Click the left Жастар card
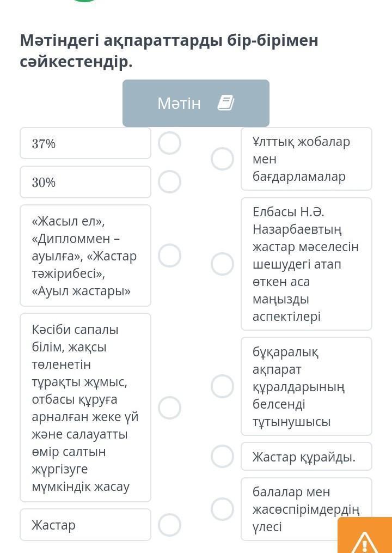 85,525
